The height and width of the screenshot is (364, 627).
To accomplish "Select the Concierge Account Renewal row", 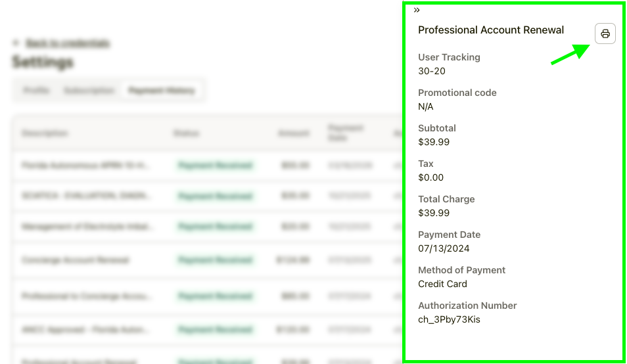I will (x=75, y=260).
